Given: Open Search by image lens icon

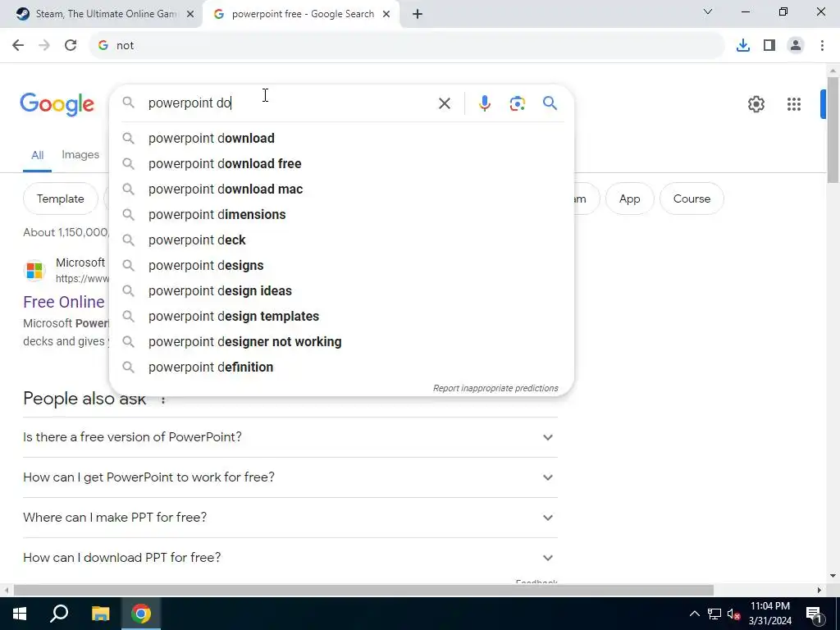Looking at the screenshot, I should (x=517, y=103).
